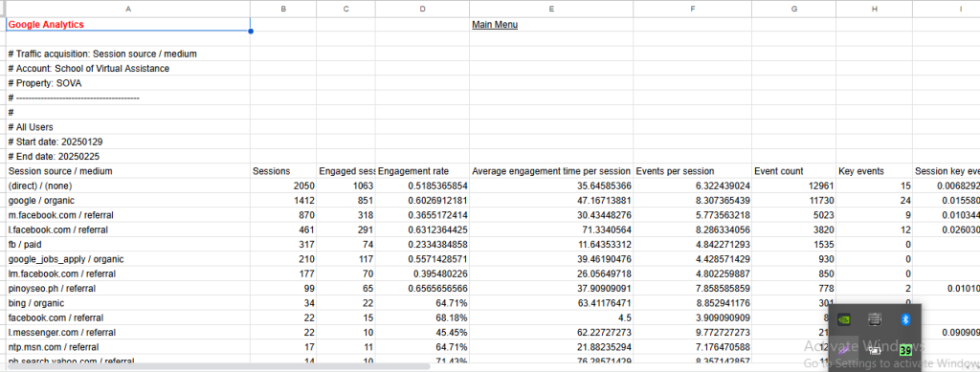The width and height of the screenshot is (980, 372).
Task: Click engagement rate 45.45% cell
Action: click(422, 333)
